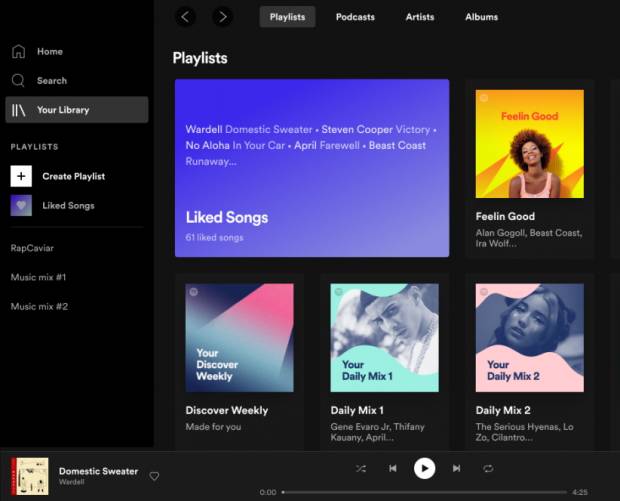Toggle shuffle playback

(361, 469)
